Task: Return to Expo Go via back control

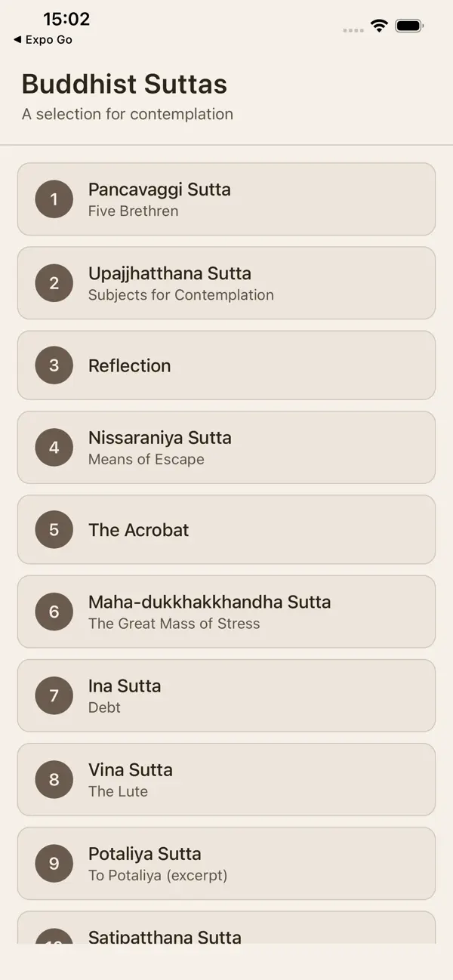Action: (x=43, y=39)
